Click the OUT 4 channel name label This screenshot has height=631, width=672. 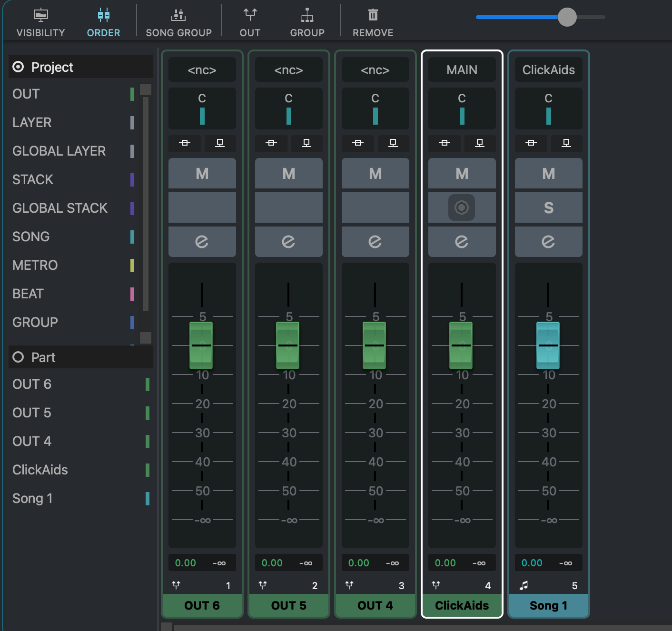[375, 605]
